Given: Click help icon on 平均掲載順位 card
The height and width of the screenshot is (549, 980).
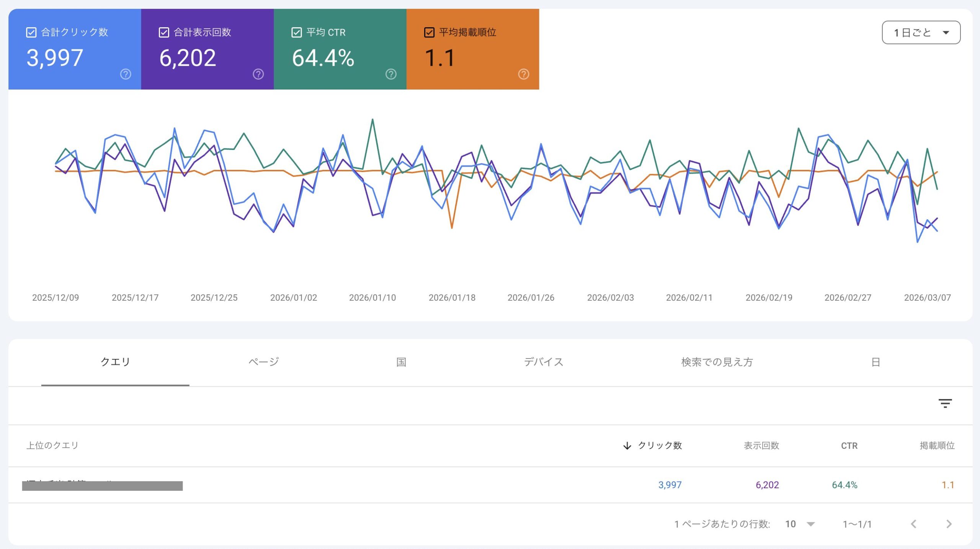Looking at the screenshot, I should click(x=524, y=74).
